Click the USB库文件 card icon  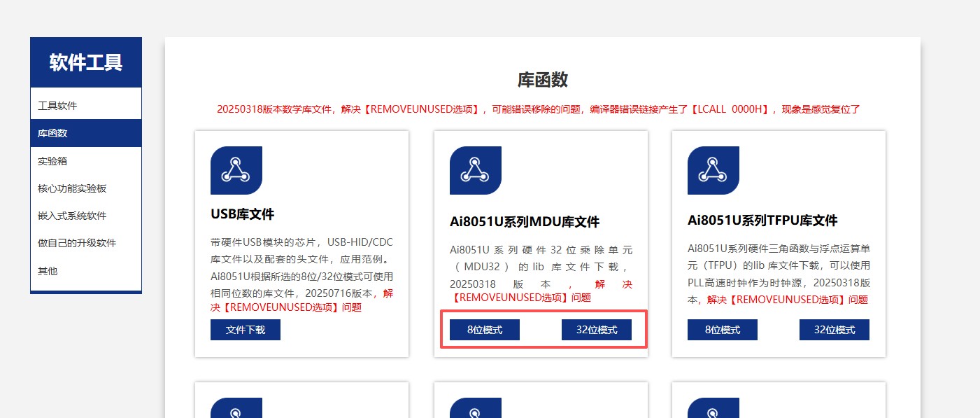[x=236, y=170]
